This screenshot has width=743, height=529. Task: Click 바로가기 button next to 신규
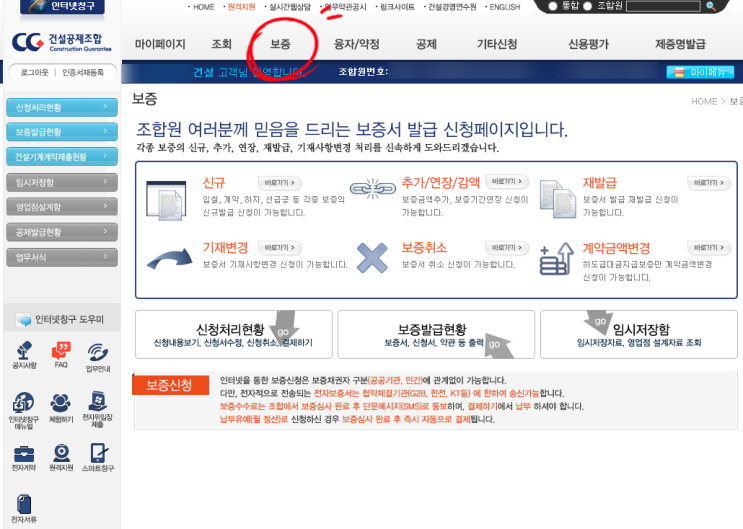tap(280, 182)
